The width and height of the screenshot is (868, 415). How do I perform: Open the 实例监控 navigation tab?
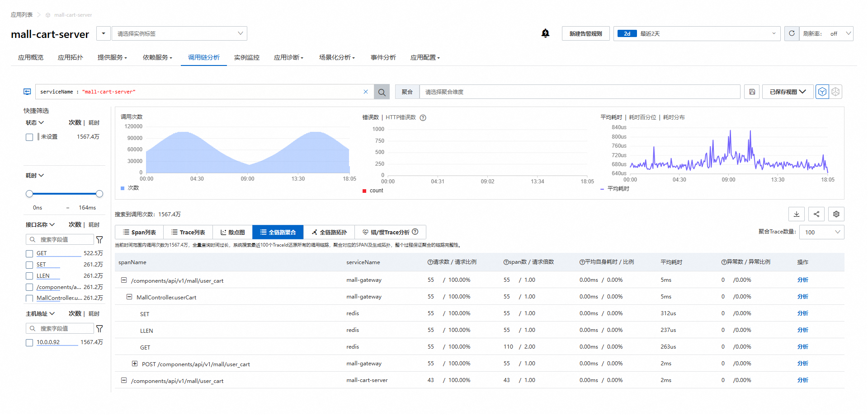247,57
